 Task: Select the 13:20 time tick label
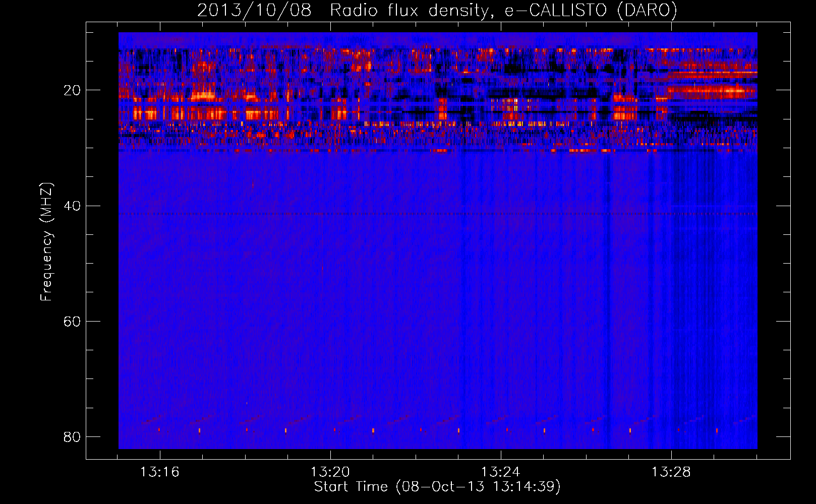[330, 472]
